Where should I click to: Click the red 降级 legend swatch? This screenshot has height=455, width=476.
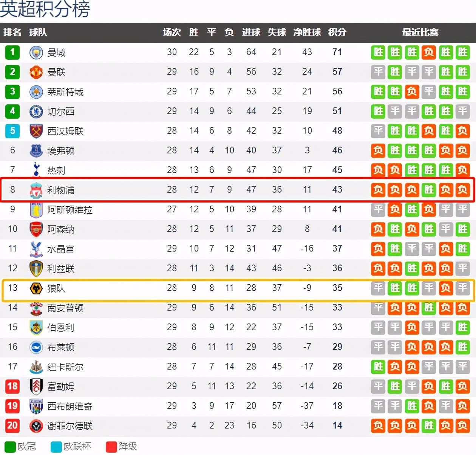[x=111, y=447]
